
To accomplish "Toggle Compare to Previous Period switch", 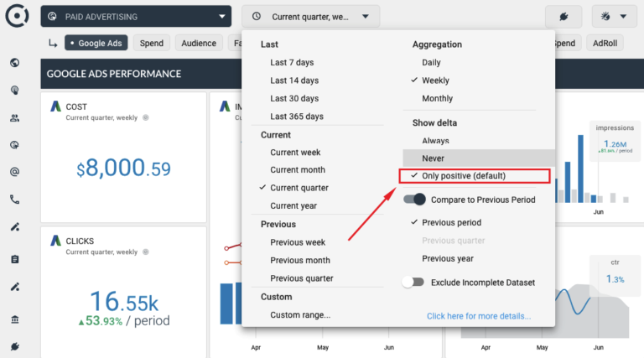I will tap(414, 200).
